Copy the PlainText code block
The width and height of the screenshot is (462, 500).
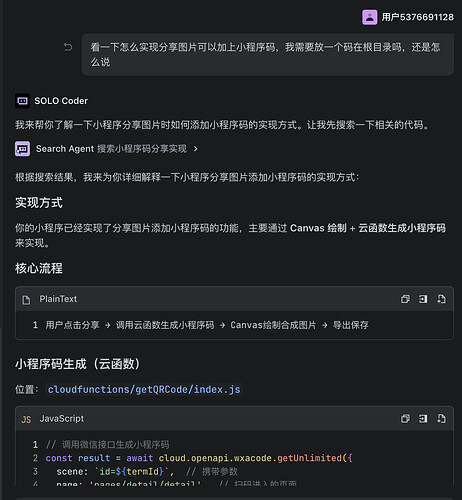[x=405, y=299]
